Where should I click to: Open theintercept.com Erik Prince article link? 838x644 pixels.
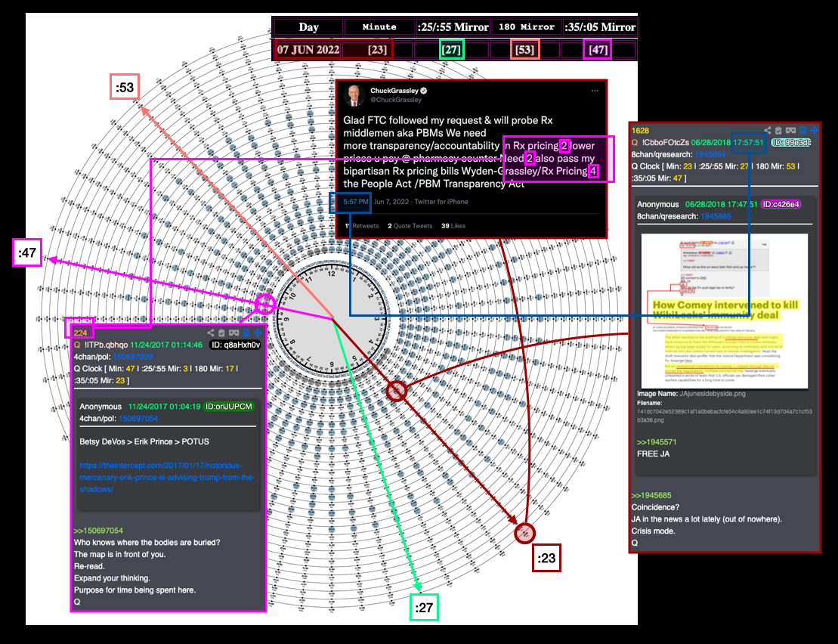tap(167, 477)
